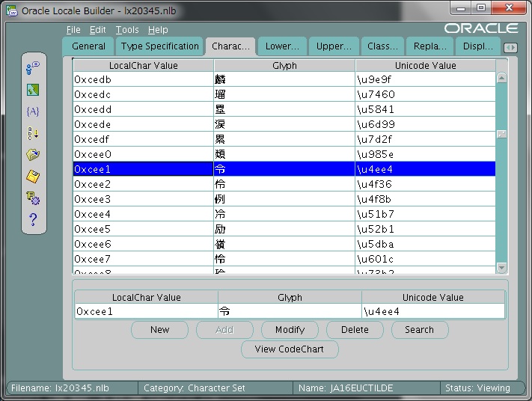This screenshot has width=532, height=401.
Task: Click the table scrollbar up arrow
Action: click(502, 78)
